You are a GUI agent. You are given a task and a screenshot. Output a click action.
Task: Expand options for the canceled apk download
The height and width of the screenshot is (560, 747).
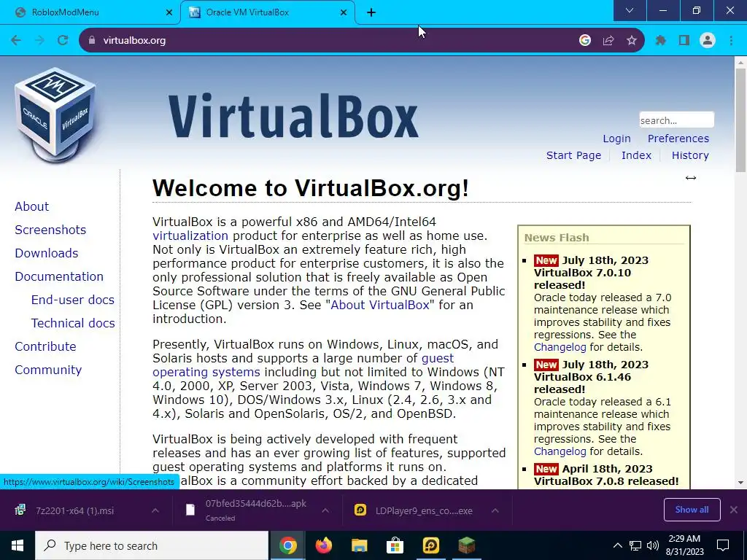point(325,510)
